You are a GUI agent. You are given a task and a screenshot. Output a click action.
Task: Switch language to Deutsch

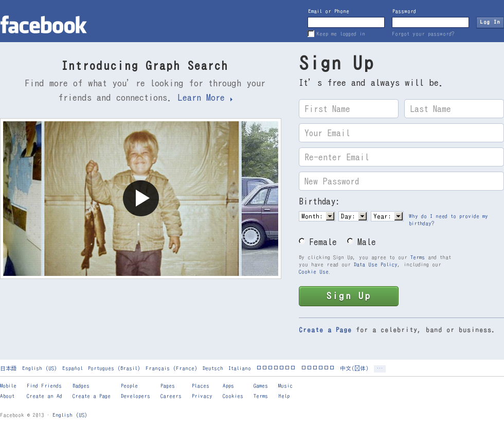click(213, 368)
